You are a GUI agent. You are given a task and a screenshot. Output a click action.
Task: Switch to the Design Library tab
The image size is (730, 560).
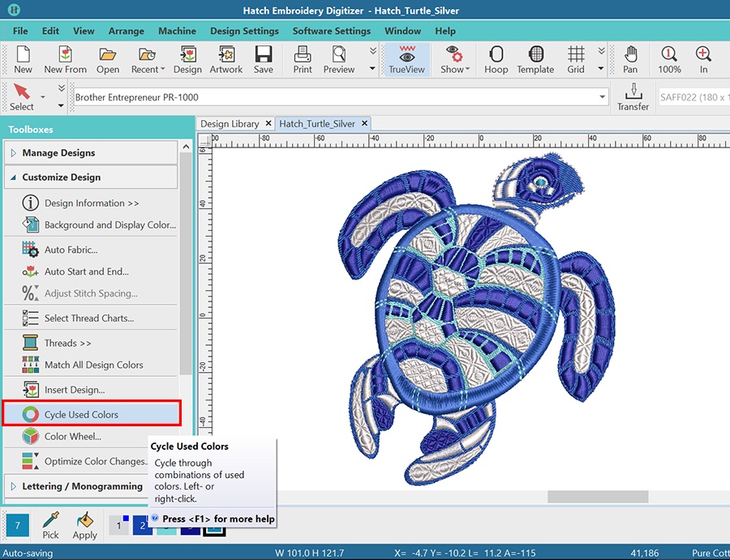(230, 124)
